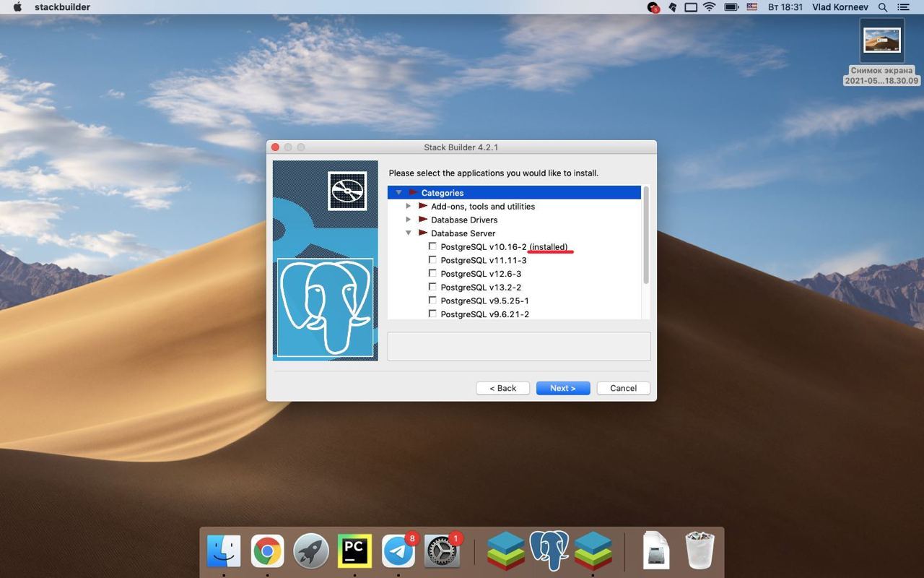Select the PostgreSQL v13.2-2 text
The height and width of the screenshot is (578, 924).
[481, 288]
